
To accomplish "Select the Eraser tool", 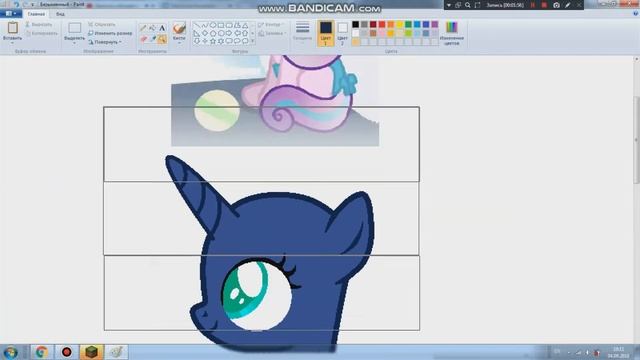I will pos(143,39).
